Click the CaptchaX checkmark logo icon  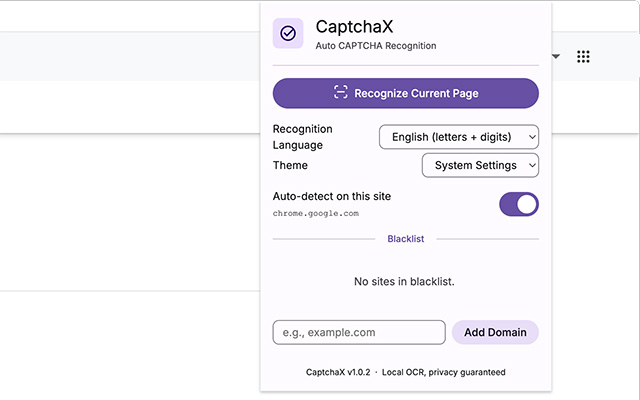click(288, 33)
